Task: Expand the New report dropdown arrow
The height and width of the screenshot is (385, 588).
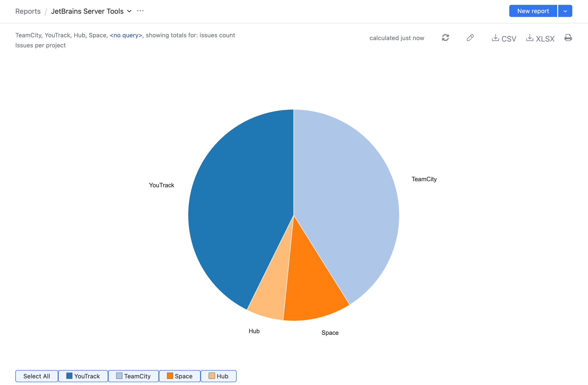Action: [x=565, y=11]
